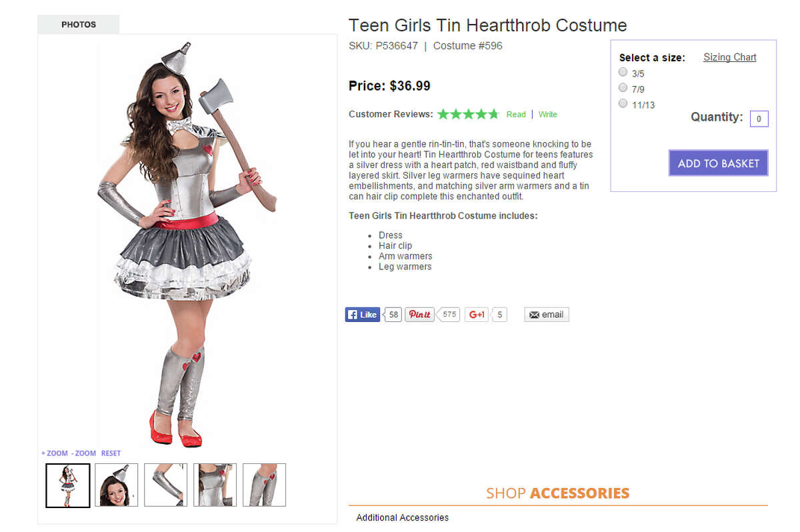Open the Sizing Chart

(x=729, y=57)
